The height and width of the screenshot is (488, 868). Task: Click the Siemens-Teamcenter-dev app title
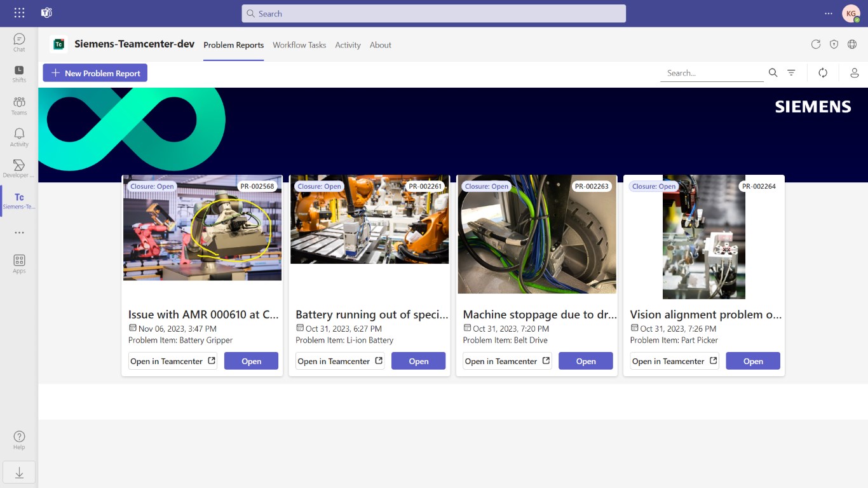[135, 44]
